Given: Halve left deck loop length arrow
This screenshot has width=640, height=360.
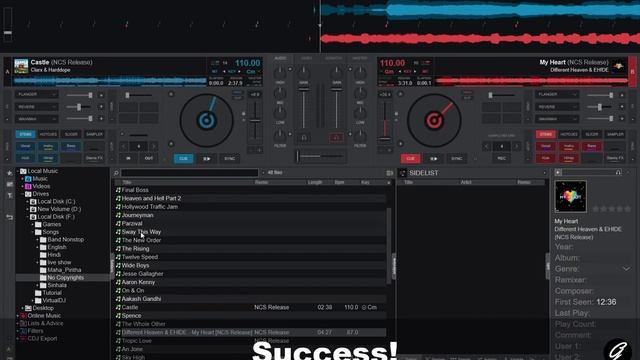Looking at the screenshot, I should [124, 147].
